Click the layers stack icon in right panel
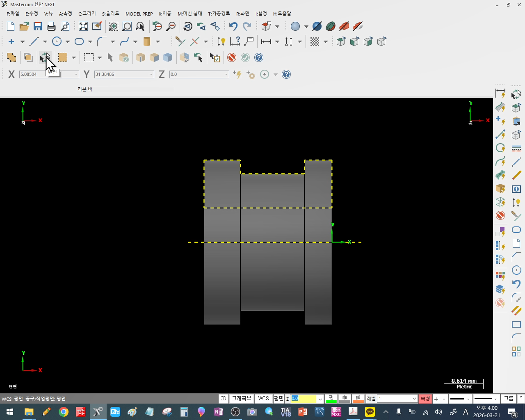This screenshot has width=525, height=420. pyautogui.click(x=500, y=289)
